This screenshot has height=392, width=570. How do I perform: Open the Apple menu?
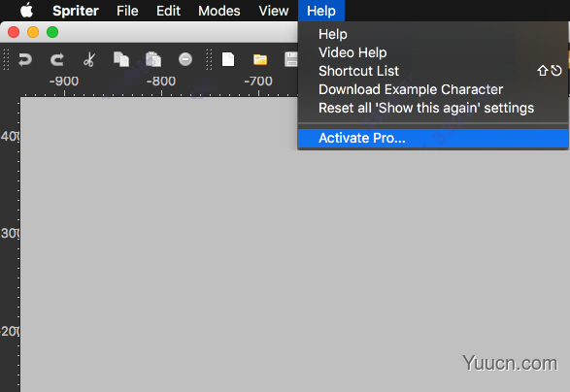(x=26, y=11)
